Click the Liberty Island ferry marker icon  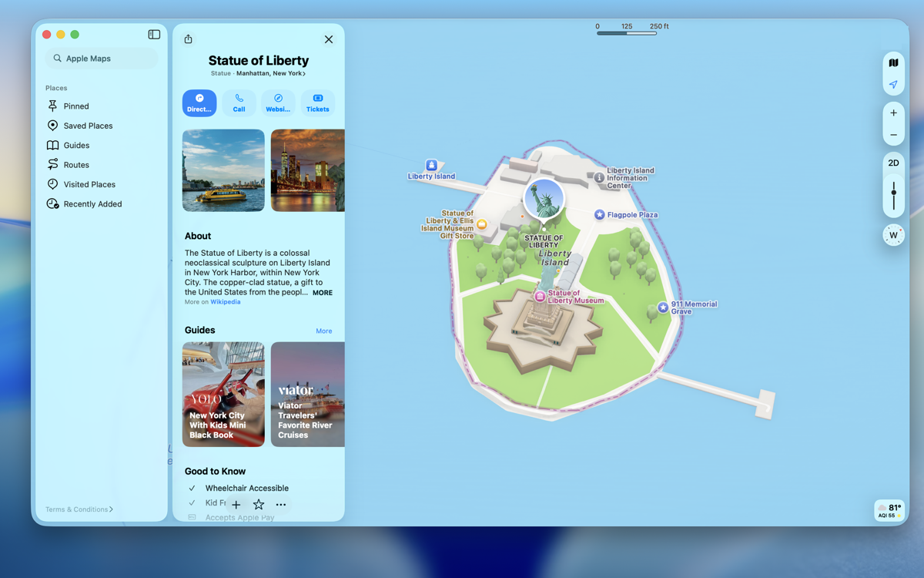pos(432,165)
